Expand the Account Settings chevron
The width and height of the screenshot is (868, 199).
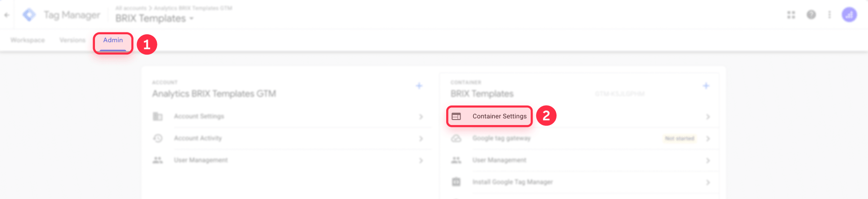pyautogui.click(x=421, y=117)
